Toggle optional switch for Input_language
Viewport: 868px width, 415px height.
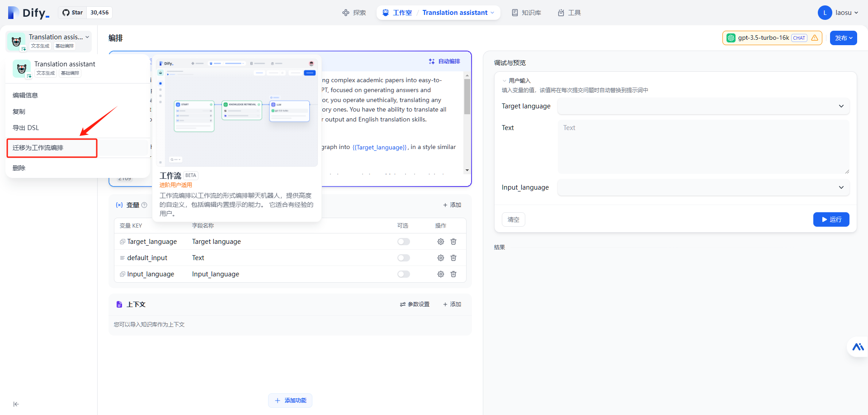(404, 274)
